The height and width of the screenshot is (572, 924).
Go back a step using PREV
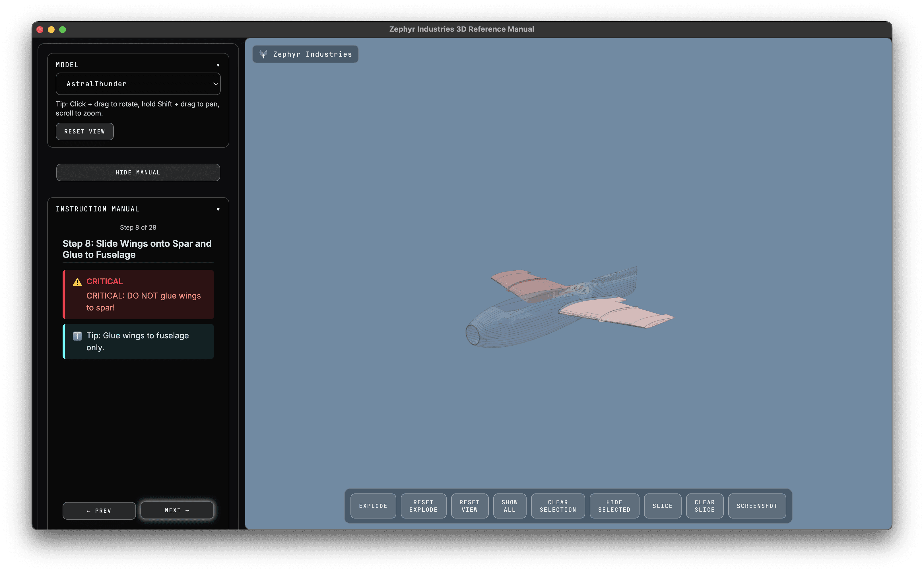pyautogui.click(x=99, y=510)
